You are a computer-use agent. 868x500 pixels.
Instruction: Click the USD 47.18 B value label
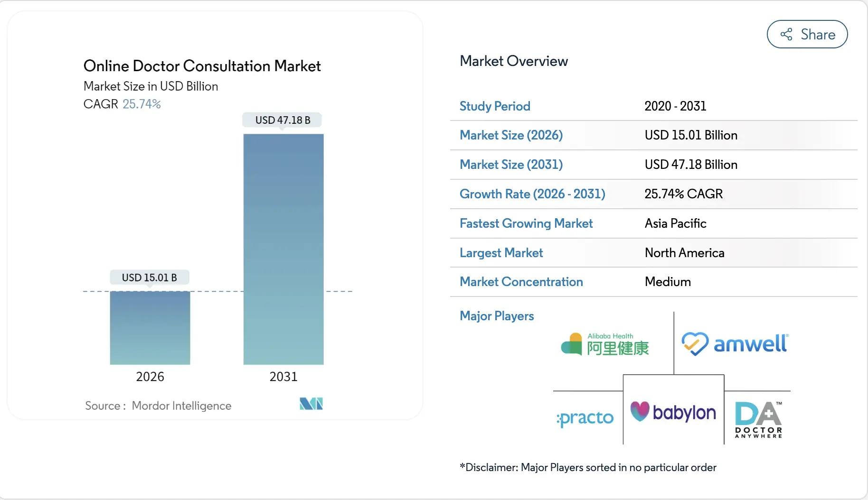click(282, 120)
